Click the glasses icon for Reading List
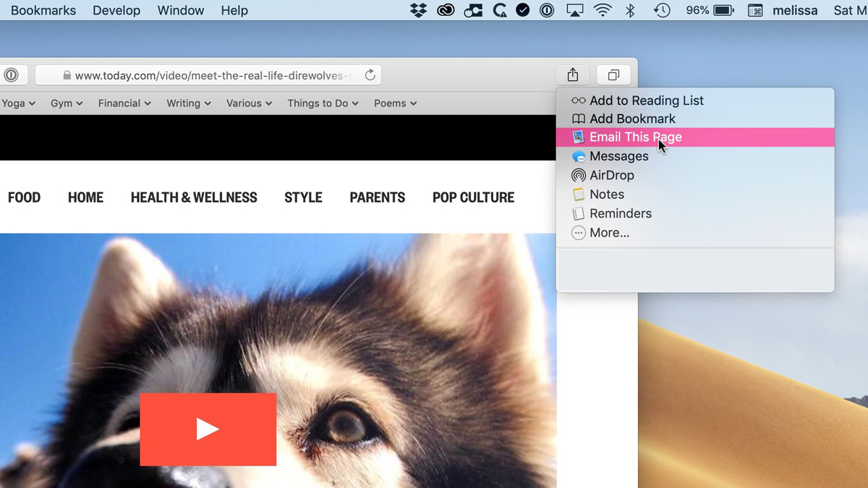This screenshot has width=868, height=488. pos(578,100)
